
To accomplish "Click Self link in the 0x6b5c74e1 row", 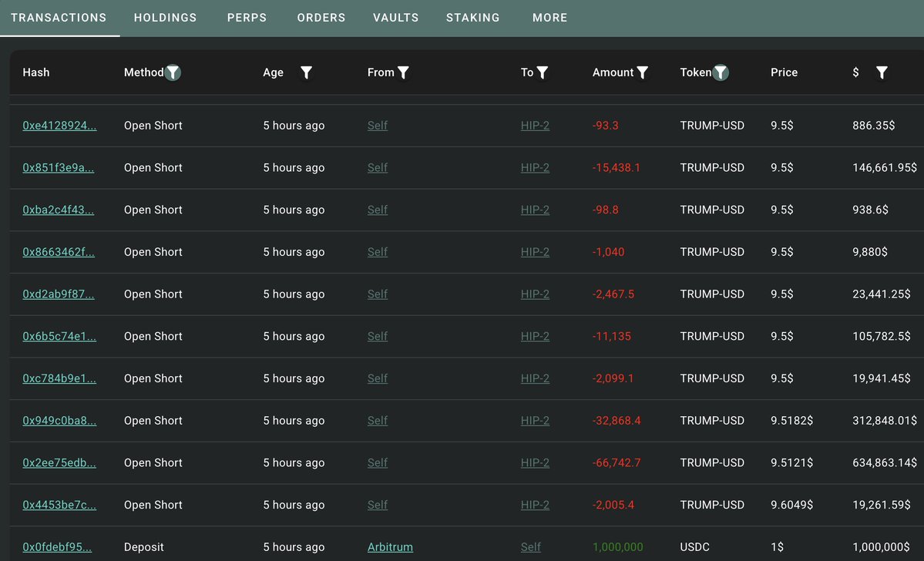I will coord(378,337).
